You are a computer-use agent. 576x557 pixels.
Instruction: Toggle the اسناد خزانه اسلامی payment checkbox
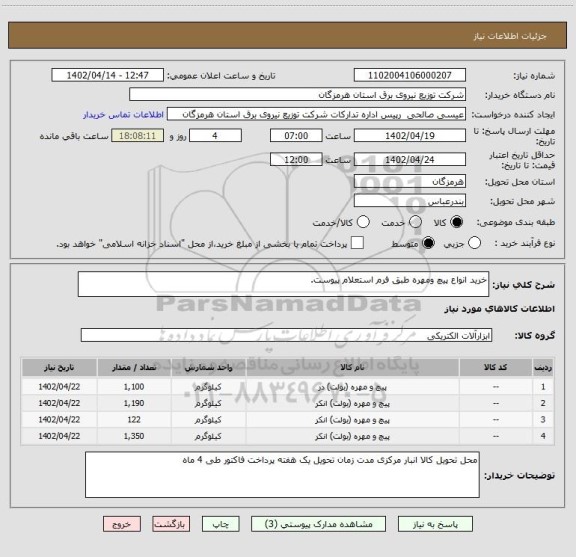tap(357, 243)
